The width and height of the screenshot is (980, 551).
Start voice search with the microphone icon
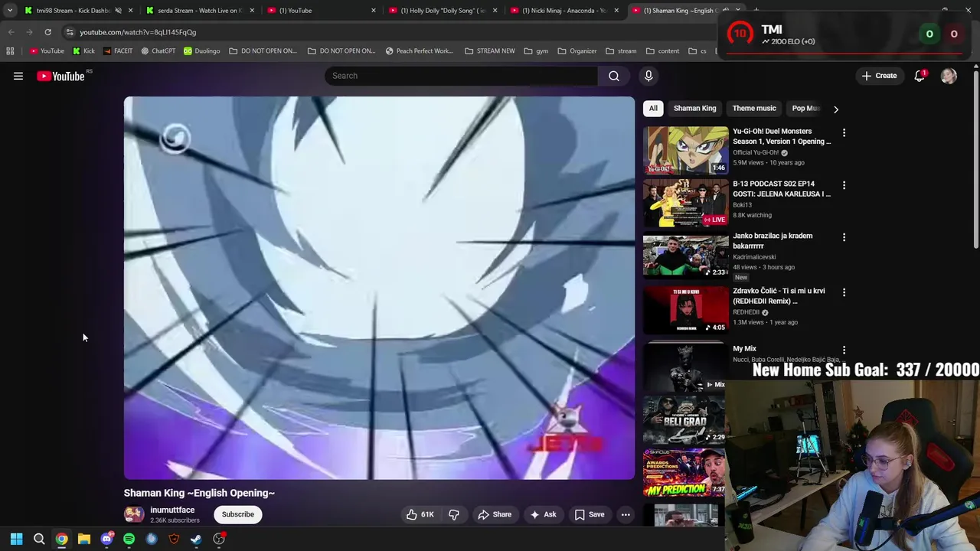click(x=648, y=76)
